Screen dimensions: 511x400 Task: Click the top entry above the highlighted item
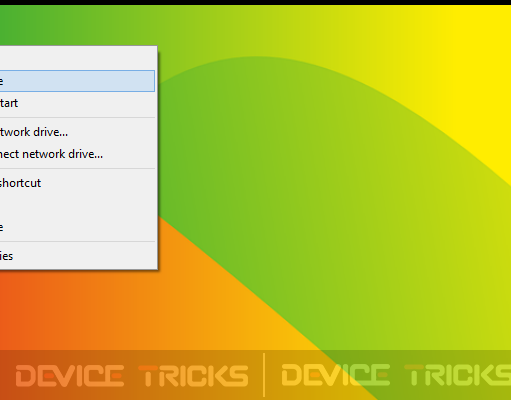[77, 59]
